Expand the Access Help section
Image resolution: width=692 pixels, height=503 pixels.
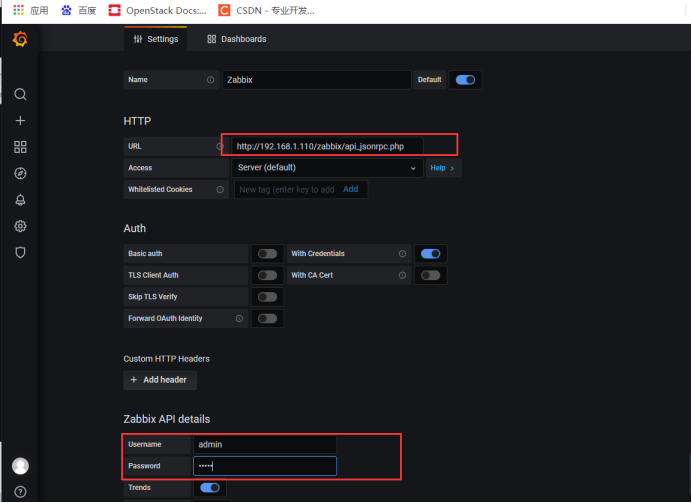pyautogui.click(x=443, y=168)
